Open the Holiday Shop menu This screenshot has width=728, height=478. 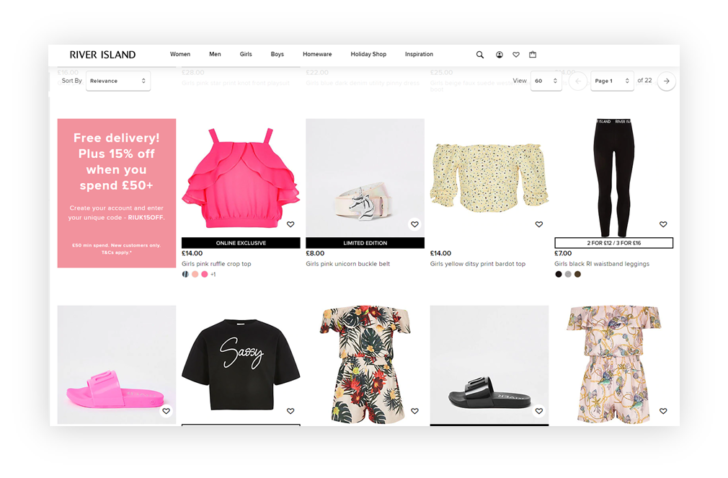click(368, 54)
